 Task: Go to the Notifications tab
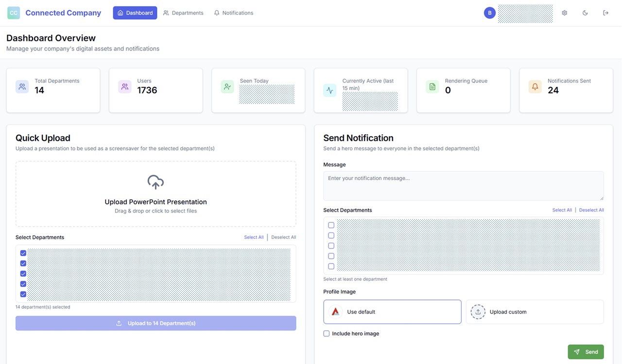coord(233,13)
